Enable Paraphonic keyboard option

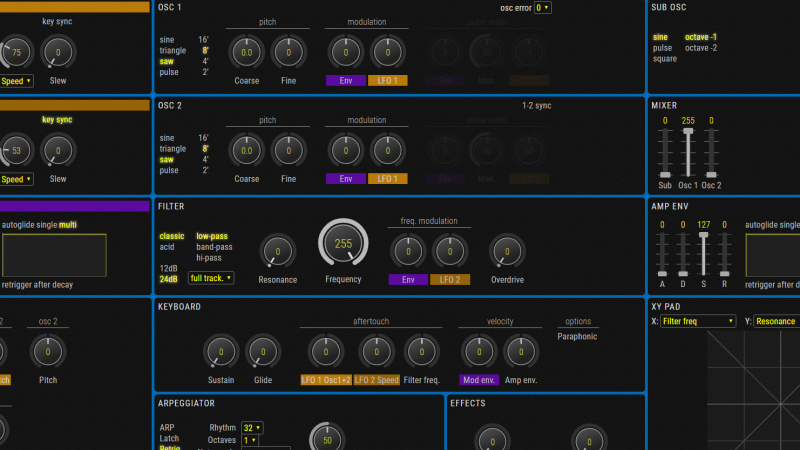[x=577, y=336]
